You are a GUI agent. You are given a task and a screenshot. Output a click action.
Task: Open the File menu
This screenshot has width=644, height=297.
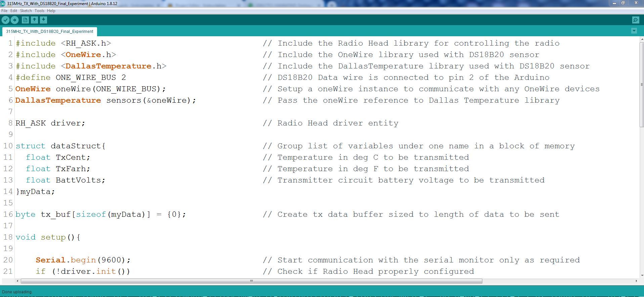(x=4, y=11)
